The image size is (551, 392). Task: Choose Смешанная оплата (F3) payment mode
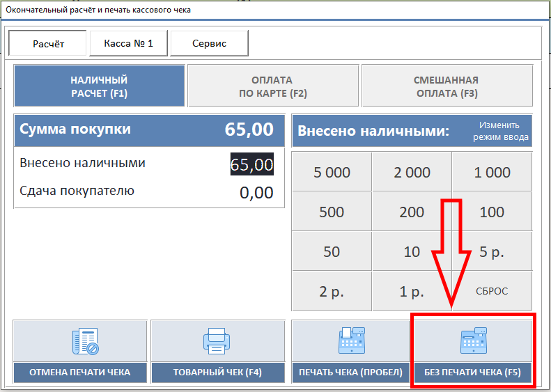tap(447, 86)
